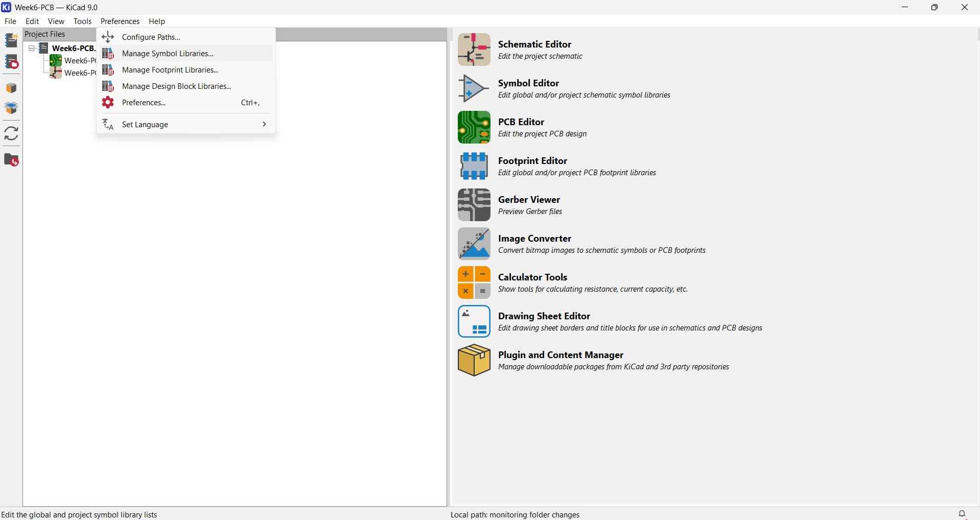Collapse the Week6-PCB project tree node
This screenshot has height=520, width=980.
31,49
